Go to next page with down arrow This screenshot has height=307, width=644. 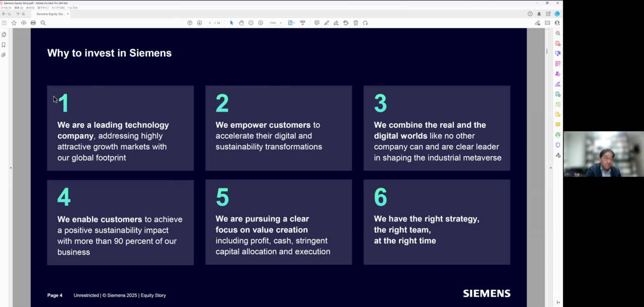coord(199,23)
